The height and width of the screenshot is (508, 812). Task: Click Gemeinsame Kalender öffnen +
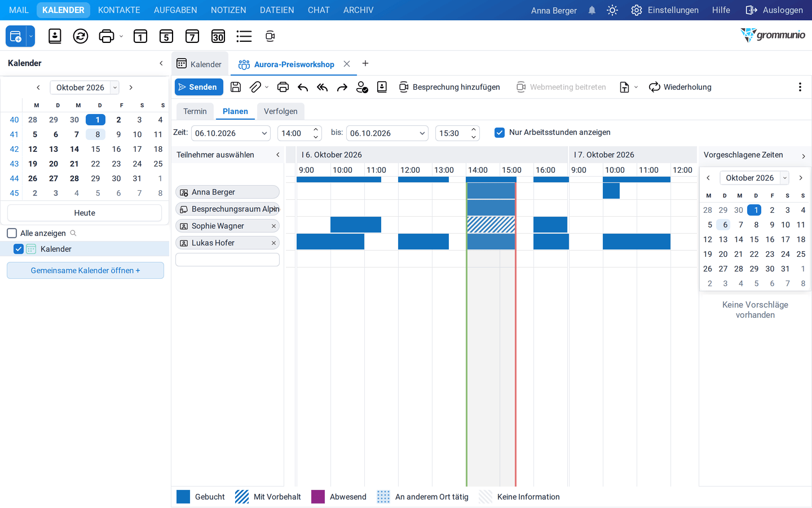pyautogui.click(x=85, y=270)
